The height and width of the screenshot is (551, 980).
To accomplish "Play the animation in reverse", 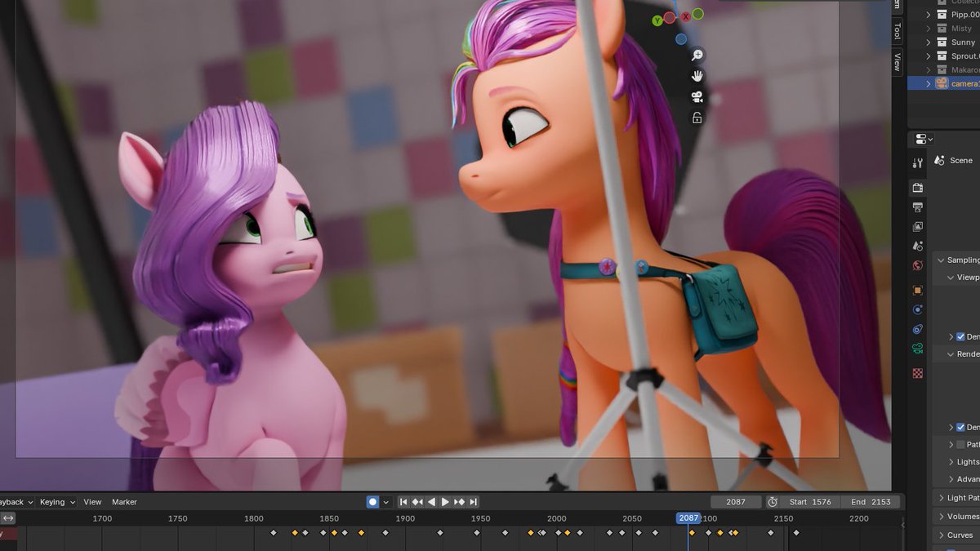I will pyautogui.click(x=431, y=502).
